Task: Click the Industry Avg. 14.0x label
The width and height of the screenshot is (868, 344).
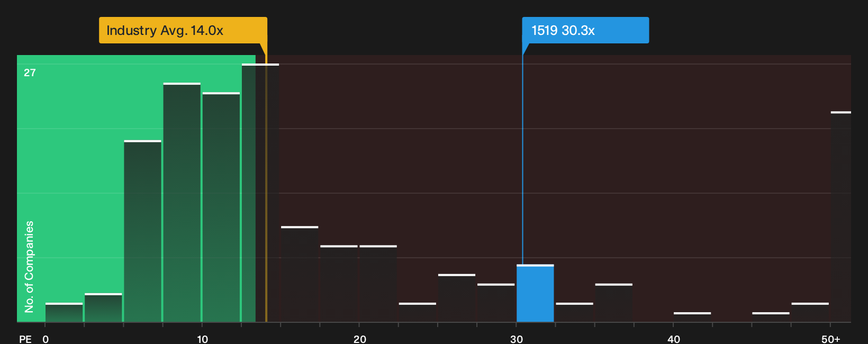Action: click(x=183, y=30)
